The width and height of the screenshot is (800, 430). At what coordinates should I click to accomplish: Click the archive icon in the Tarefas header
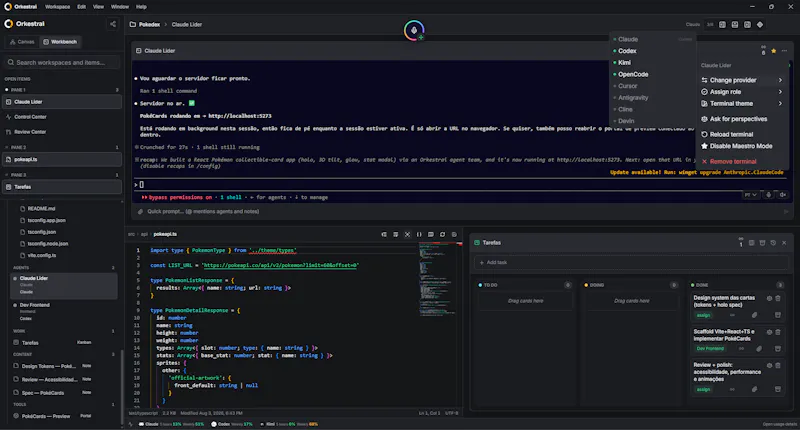coord(762,243)
